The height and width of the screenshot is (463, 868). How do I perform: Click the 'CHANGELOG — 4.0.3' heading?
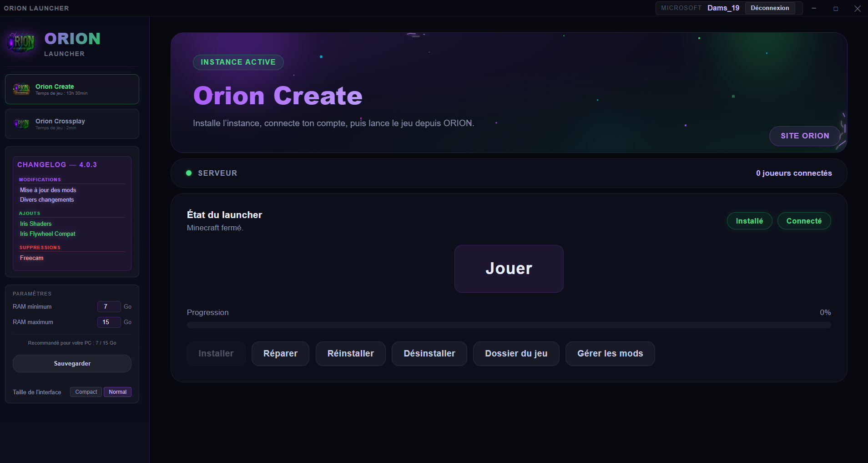click(57, 165)
